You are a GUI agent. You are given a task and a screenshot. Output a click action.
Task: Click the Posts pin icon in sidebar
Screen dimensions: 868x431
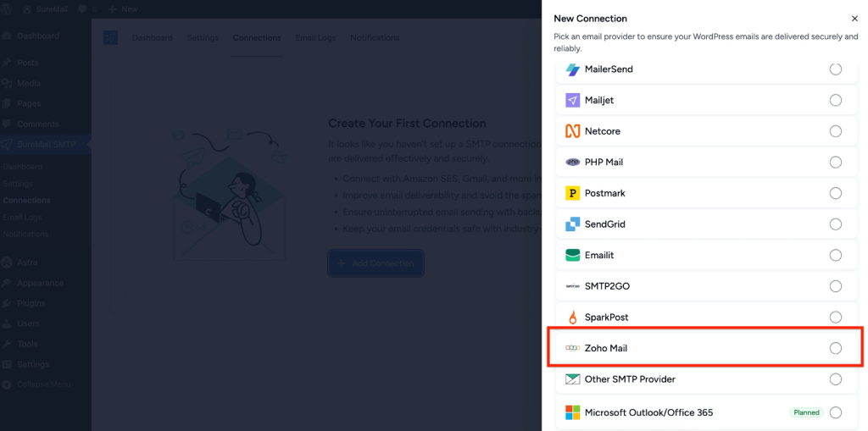coord(7,63)
